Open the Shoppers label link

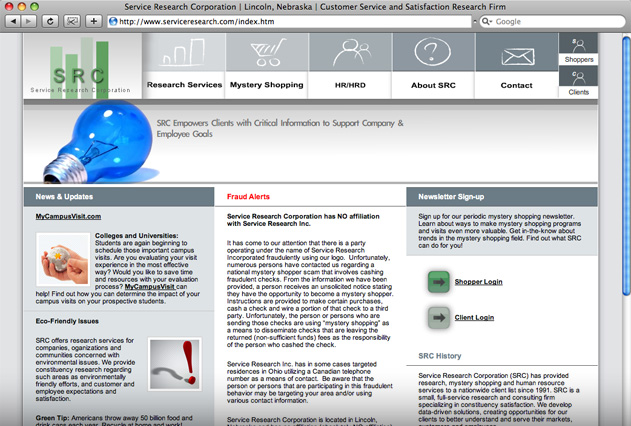coord(579,60)
